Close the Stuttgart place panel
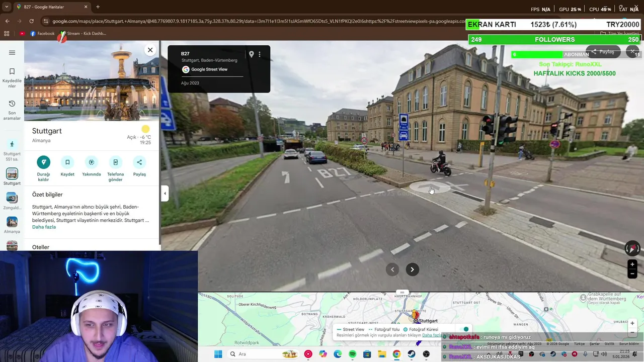644x362 pixels. [150, 50]
